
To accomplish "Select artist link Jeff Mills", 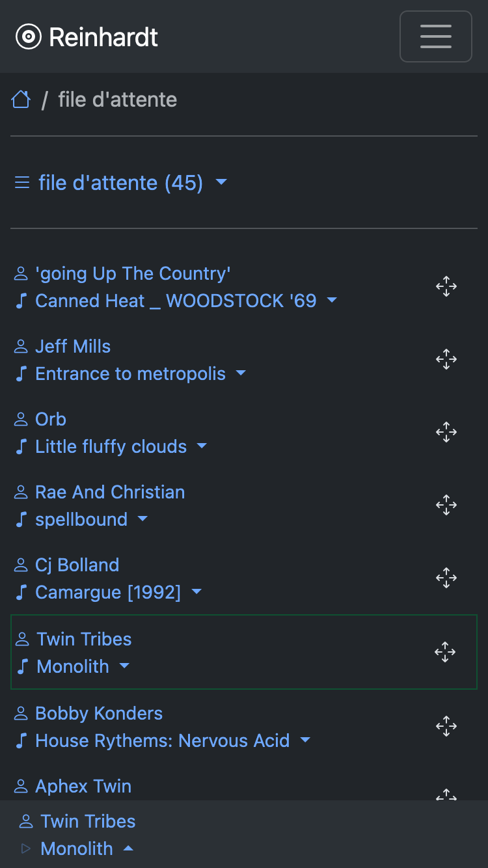I will click(x=73, y=346).
